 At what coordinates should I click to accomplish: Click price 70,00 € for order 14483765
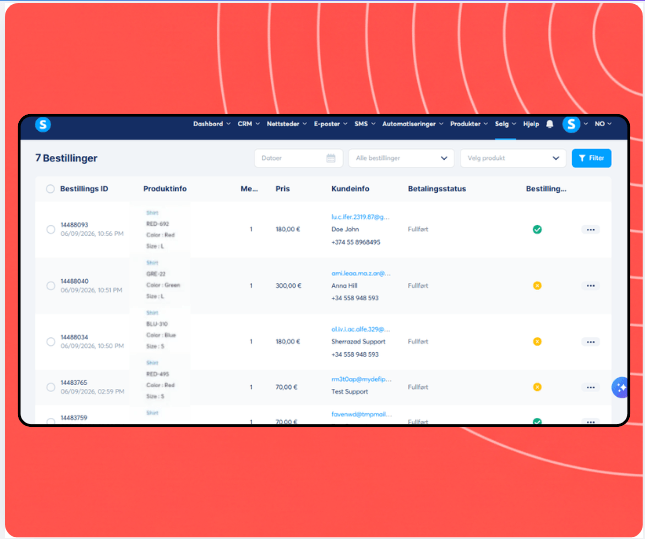[x=286, y=387]
